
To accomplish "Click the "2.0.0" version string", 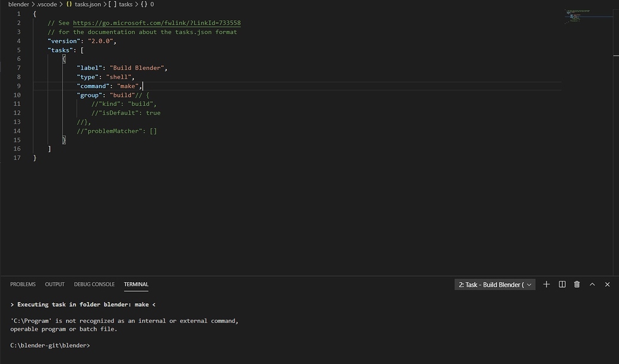I will click(100, 41).
